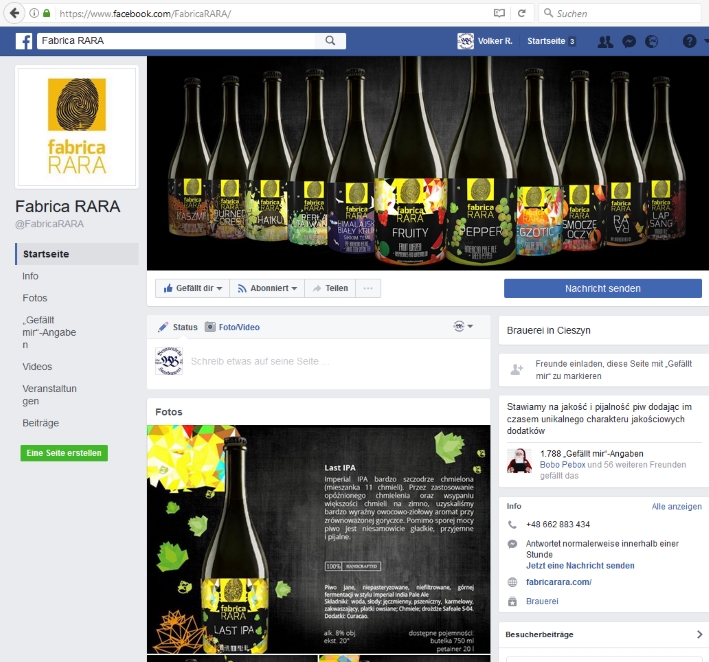Click the globe icon beside fabricarara.com
The height and width of the screenshot is (662, 709).
coord(512,582)
